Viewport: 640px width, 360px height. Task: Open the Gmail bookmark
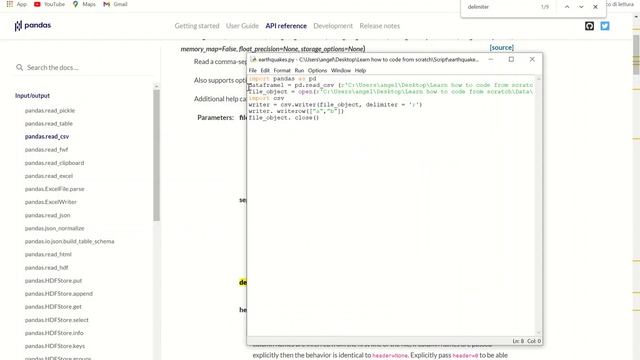click(116, 4)
